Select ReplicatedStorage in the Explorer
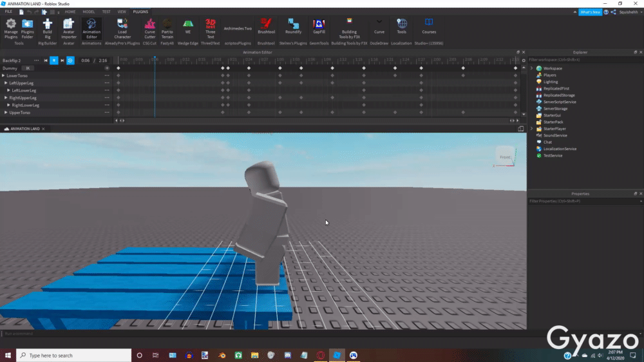The image size is (644, 362). coord(559,95)
